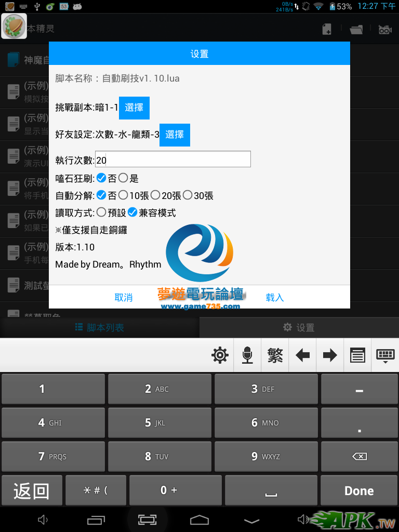Switch to 脚本列表 tab
This screenshot has width=399, height=532.
click(x=99, y=327)
